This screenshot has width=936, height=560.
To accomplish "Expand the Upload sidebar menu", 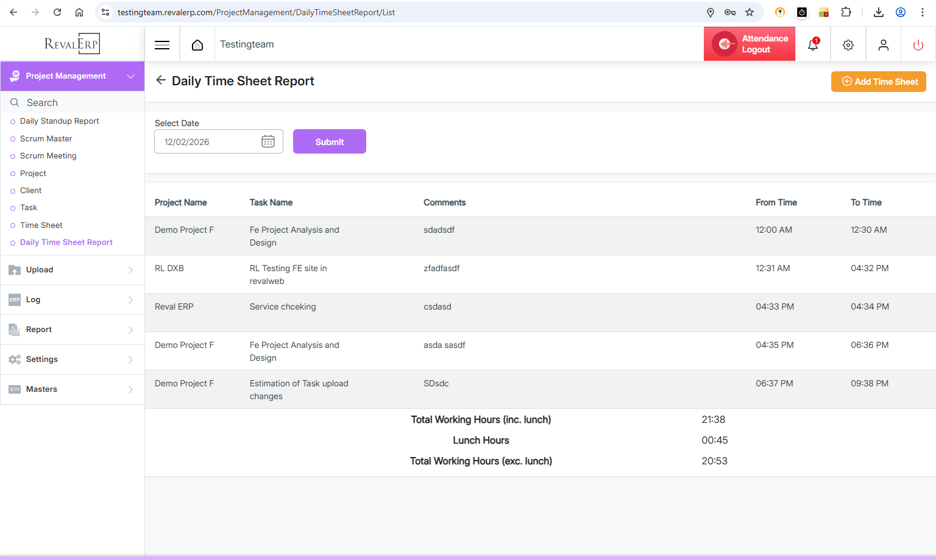I will click(x=72, y=270).
